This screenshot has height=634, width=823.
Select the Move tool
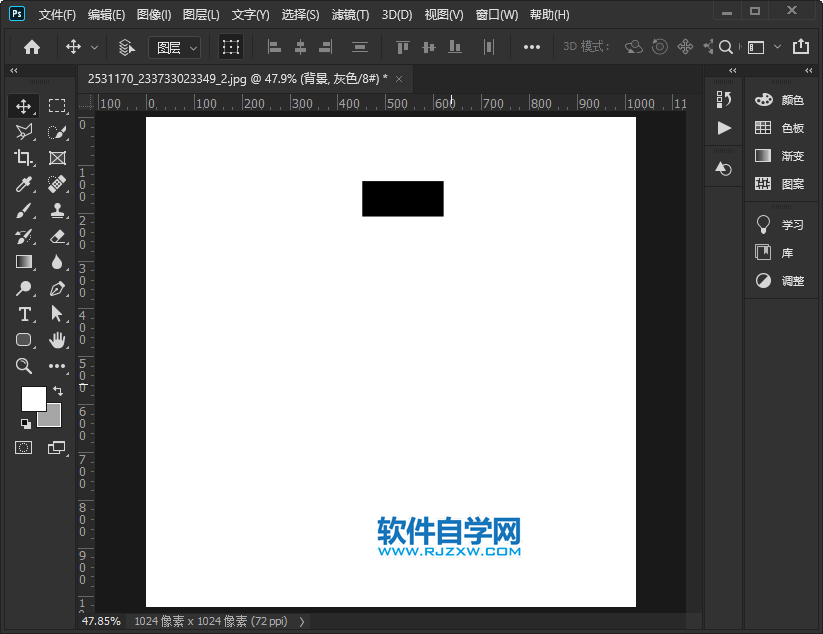coord(24,105)
